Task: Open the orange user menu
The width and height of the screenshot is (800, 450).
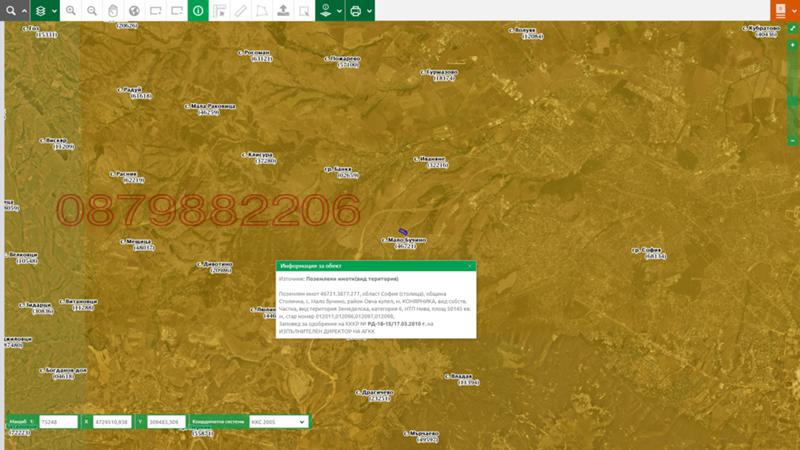Action: click(x=780, y=11)
